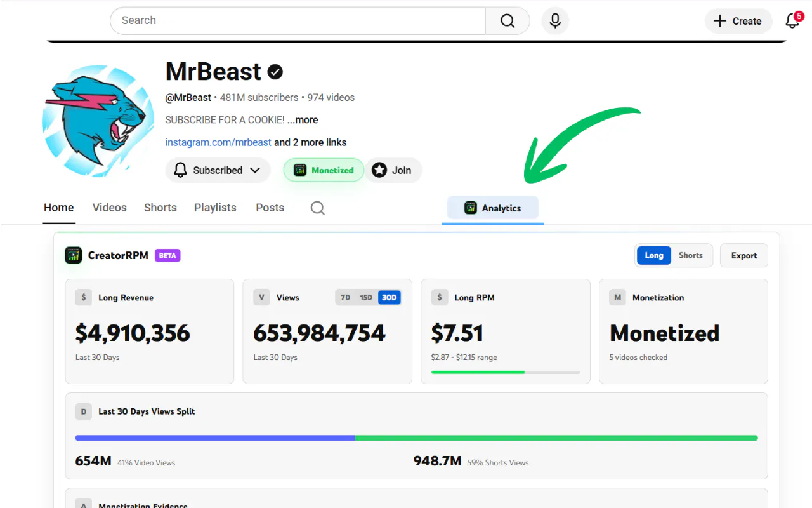
Task: Switch to the Videos tab
Action: click(110, 208)
